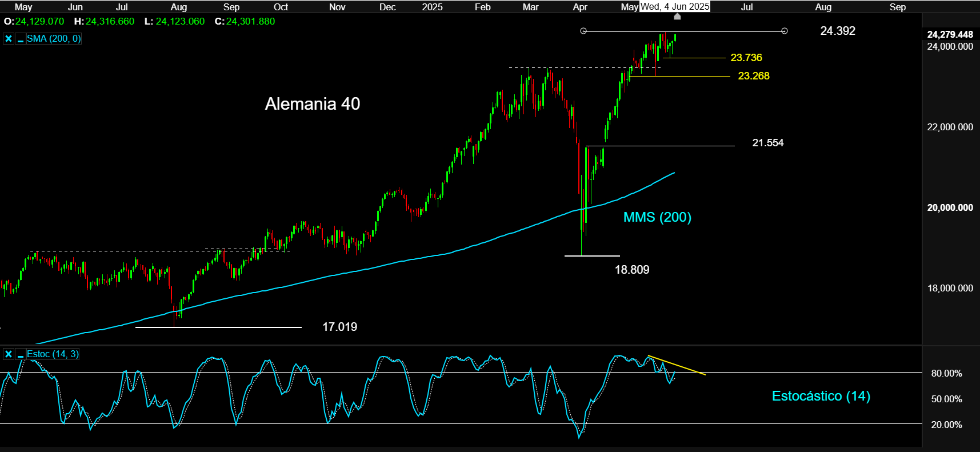
Task: Select the 23.736 support level label
Action: click(x=746, y=58)
